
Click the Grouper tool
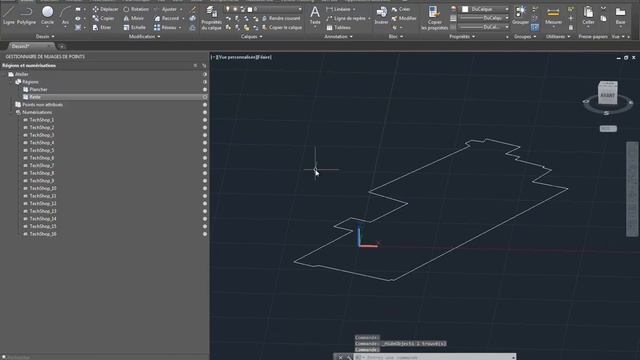coord(520,16)
